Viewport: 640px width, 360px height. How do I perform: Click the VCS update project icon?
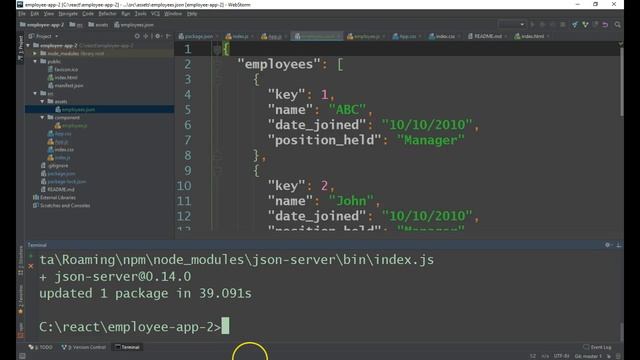click(575, 25)
